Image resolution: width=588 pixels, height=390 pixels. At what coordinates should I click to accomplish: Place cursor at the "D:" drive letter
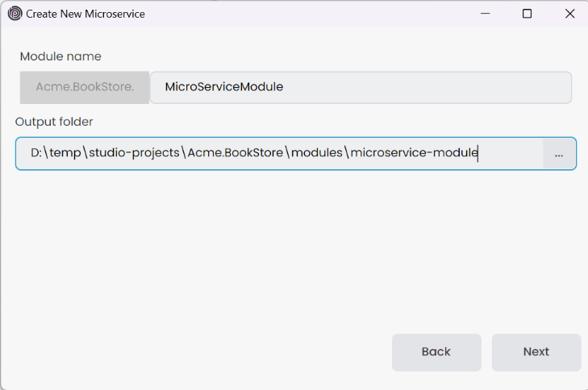tap(36, 153)
